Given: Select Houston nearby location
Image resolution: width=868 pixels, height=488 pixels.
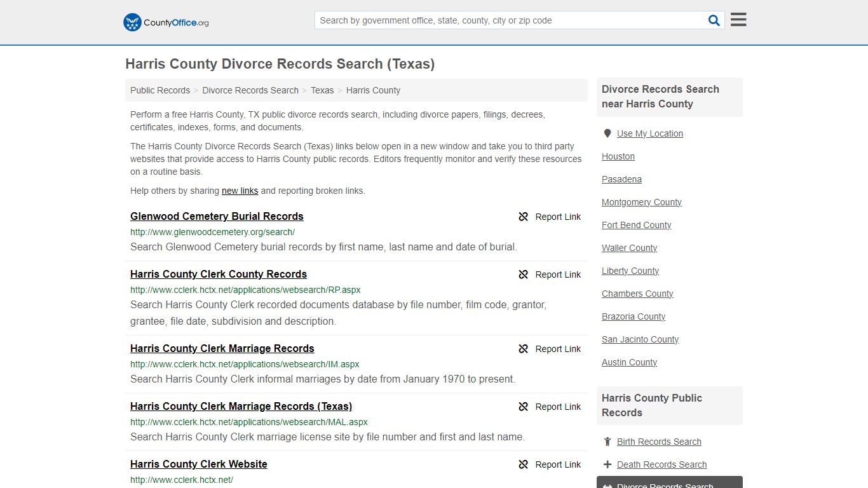Looking at the screenshot, I should point(618,156).
